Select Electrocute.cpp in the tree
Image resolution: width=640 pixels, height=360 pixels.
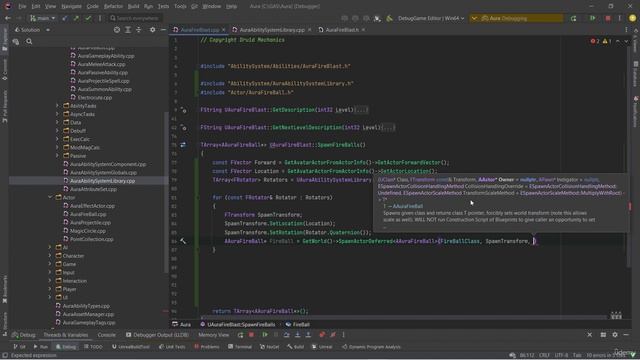click(94, 98)
